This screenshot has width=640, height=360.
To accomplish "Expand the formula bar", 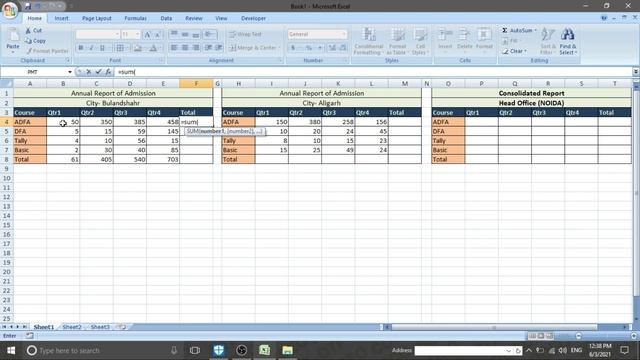I will point(636,72).
